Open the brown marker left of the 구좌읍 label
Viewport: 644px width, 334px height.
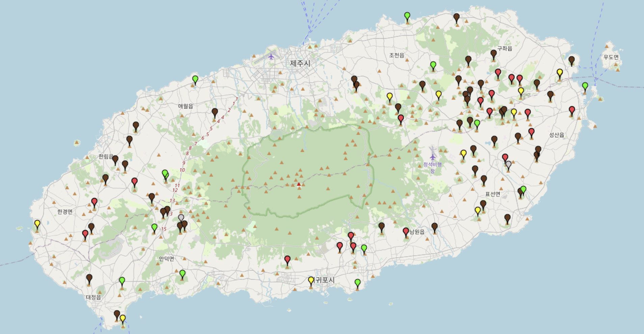pos(493,54)
